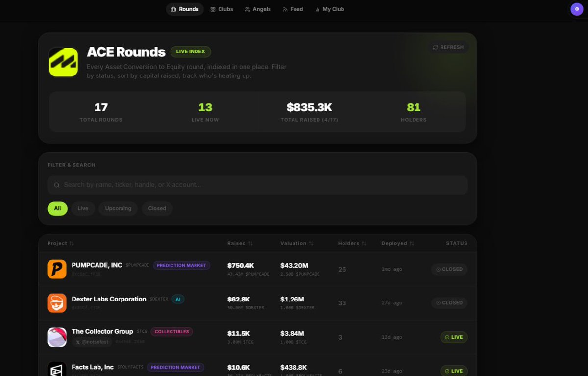Click the AI tag on Dexter Labs
Viewport: 588px width, 376px height.
coord(178,299)
